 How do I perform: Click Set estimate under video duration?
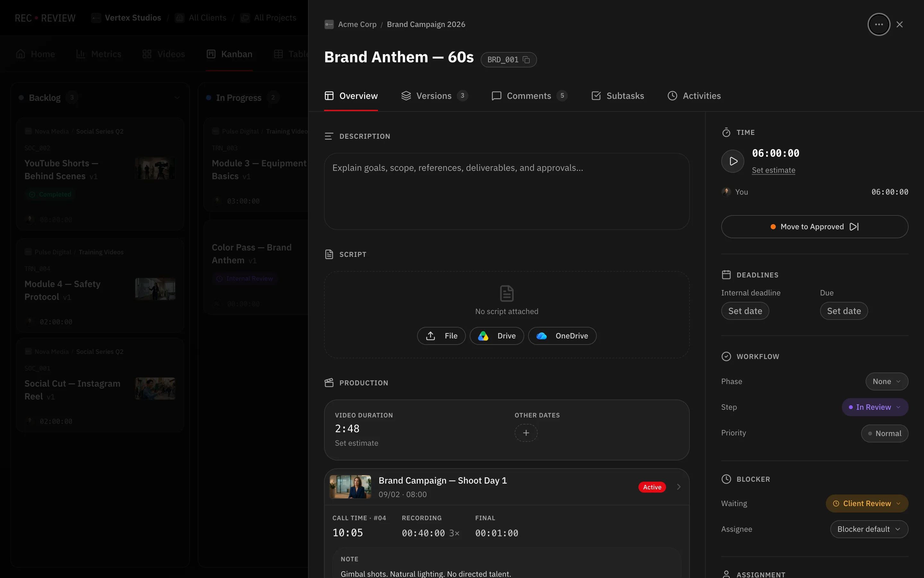[356, 443]
